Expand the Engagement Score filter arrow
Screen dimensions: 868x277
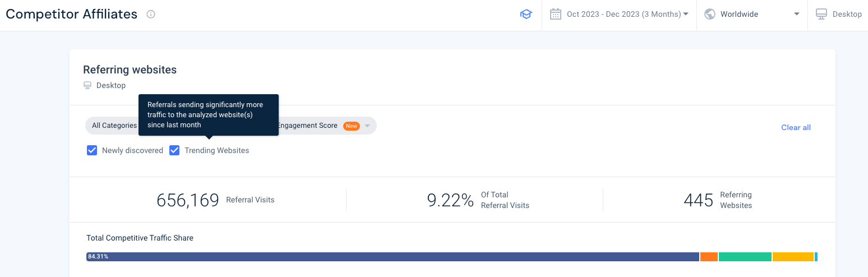point(367,126)
